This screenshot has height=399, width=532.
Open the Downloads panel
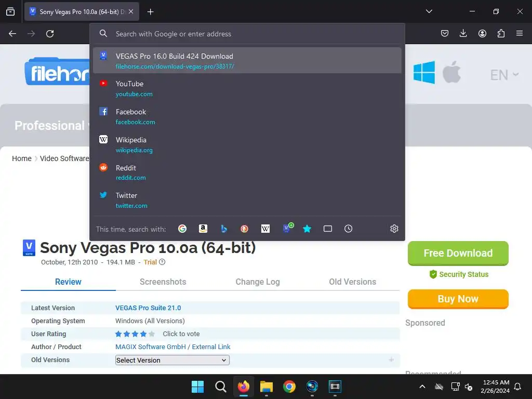point(463,33)
